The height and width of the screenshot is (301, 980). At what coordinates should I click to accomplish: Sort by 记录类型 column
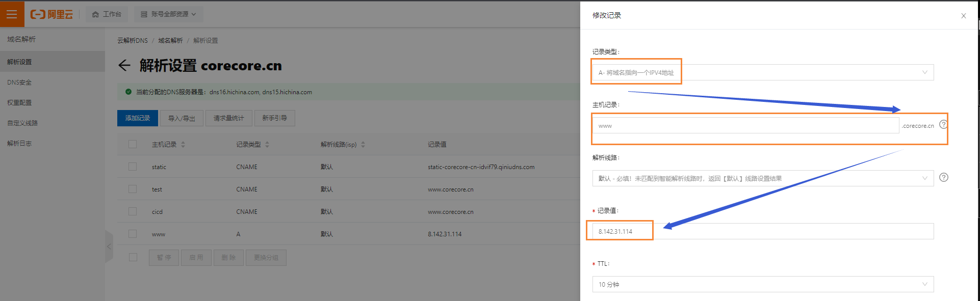267,145
